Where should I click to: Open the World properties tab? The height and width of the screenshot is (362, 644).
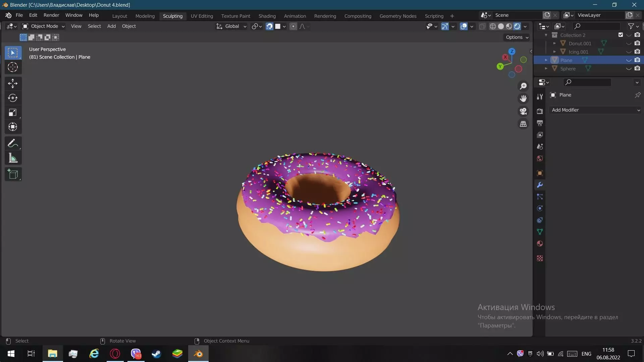point(540,158)
